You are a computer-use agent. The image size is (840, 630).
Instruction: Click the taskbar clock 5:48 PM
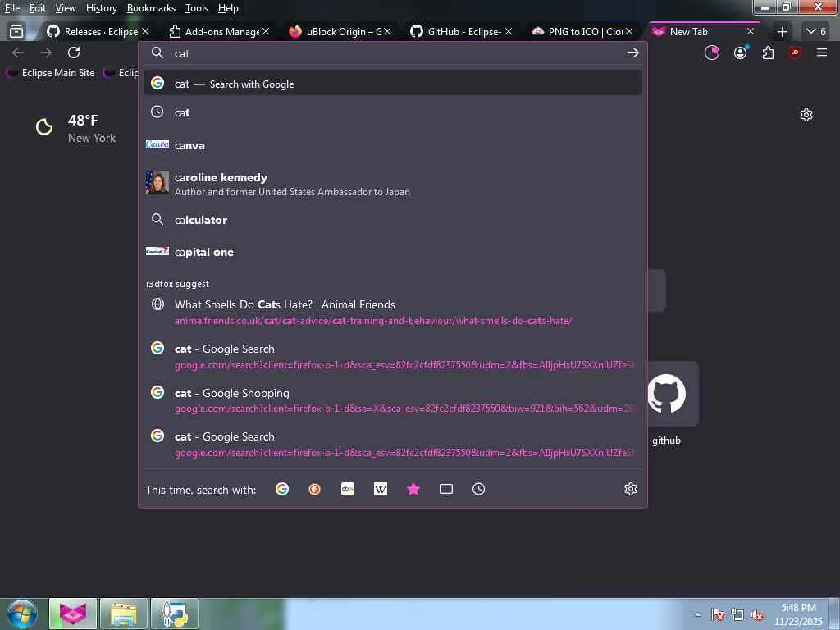click(x=798, y=614)
